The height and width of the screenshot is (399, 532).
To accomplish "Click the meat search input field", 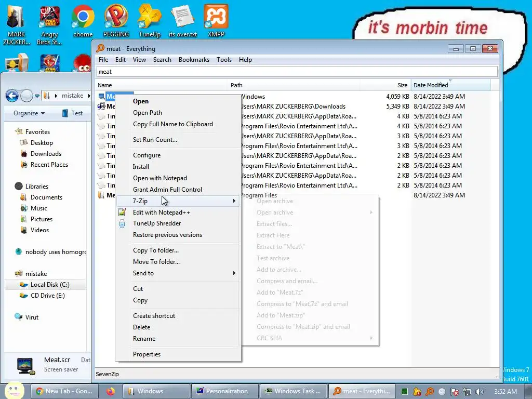I will (297, 72).
